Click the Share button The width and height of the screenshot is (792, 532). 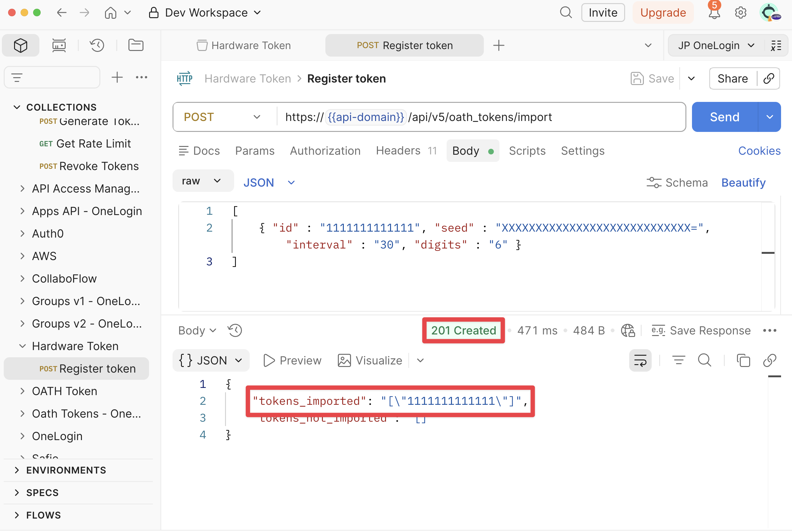[733, 78]
